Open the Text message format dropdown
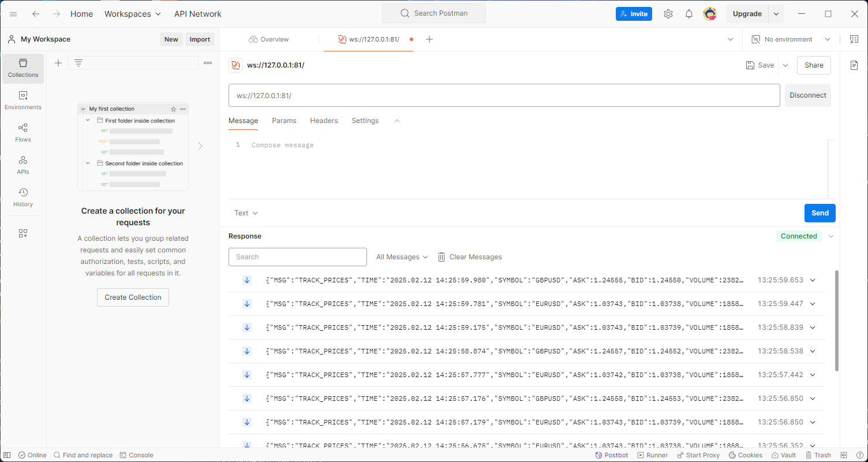 [246, 213]
